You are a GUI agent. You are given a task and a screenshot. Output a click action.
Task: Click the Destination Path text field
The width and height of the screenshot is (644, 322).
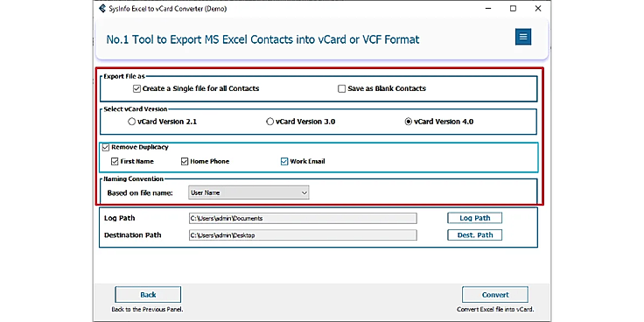[x=303, y=235]
